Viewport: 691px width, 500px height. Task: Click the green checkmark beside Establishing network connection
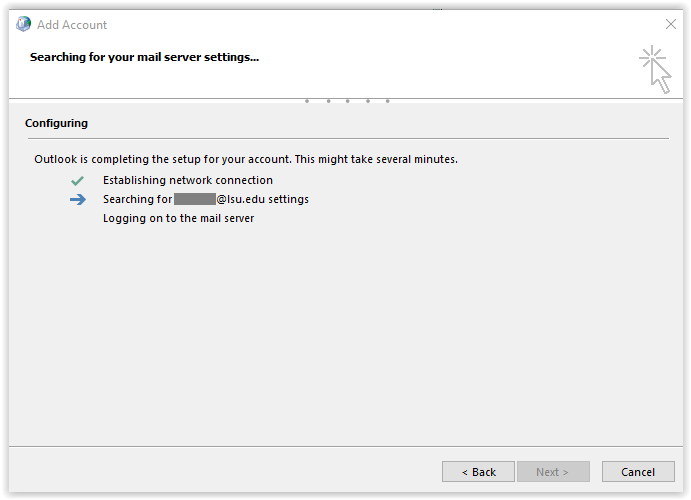(x=77, y=181)
